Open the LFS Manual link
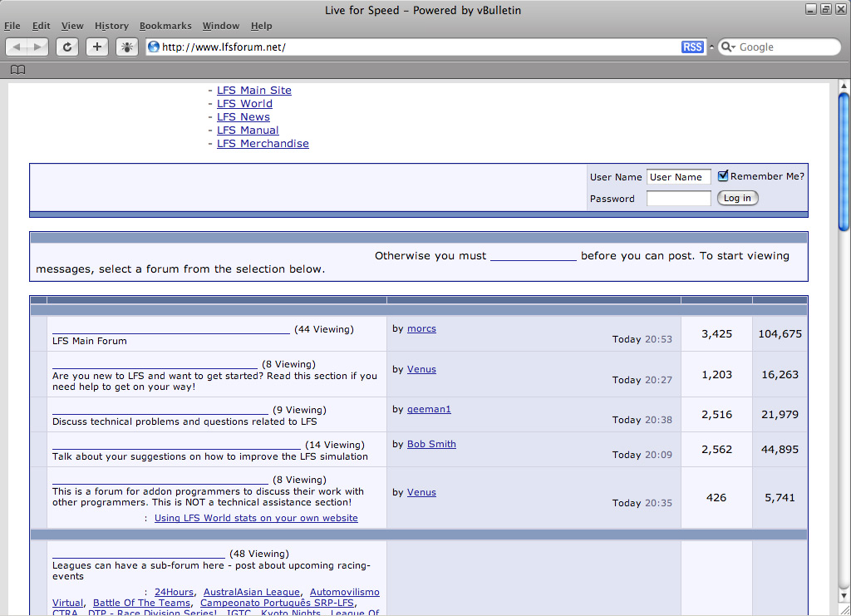Viewport: 851px width, 616px height. point(248,131)
